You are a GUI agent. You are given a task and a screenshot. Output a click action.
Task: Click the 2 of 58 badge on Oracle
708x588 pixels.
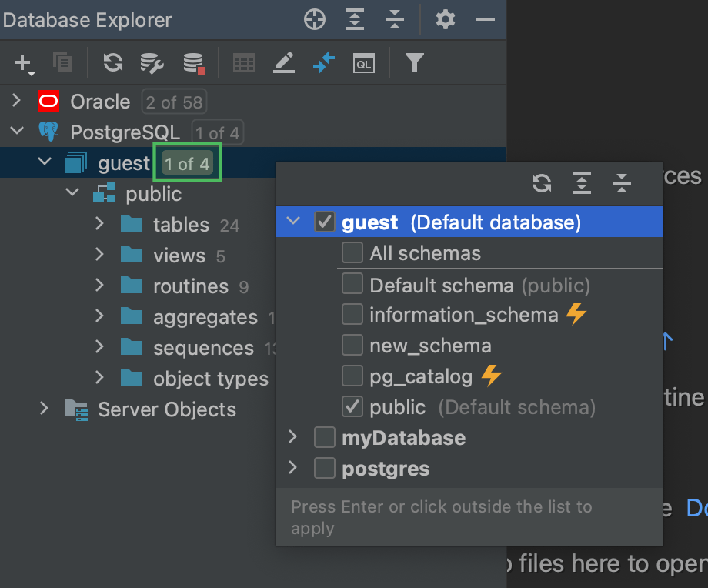pyautogui.click(x=174, y=102)
